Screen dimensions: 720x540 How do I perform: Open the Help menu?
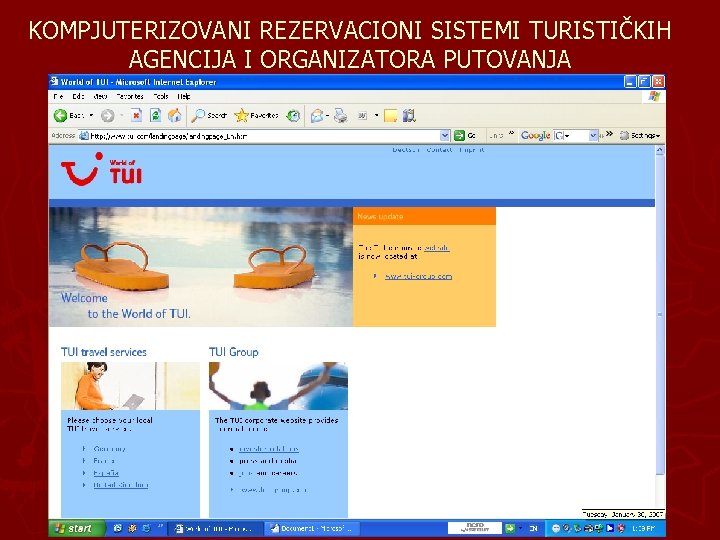pos(184,96)
